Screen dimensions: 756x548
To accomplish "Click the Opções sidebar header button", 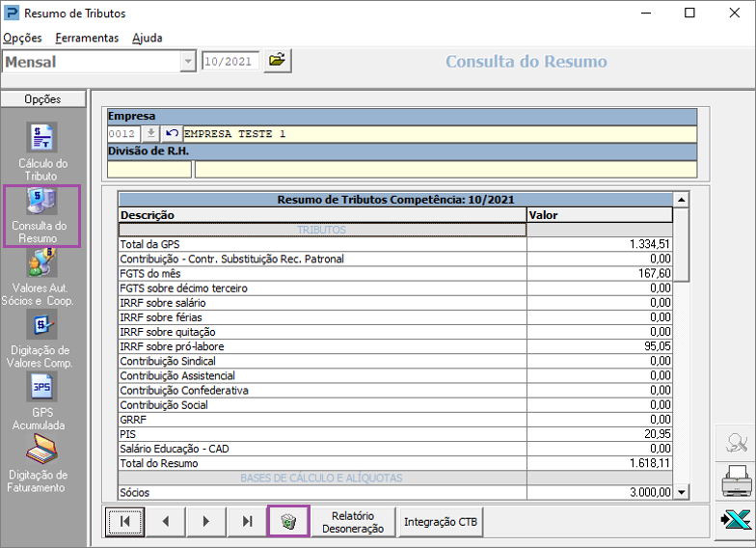I will click(x=42, y=98).
